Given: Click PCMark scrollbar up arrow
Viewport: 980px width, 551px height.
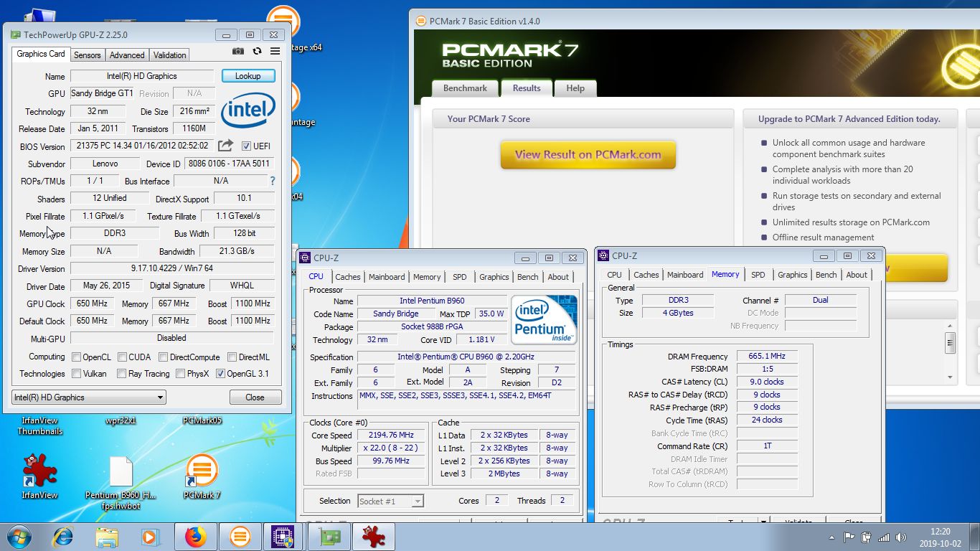Looking at the screenshot, I should (x=950, y=325).
